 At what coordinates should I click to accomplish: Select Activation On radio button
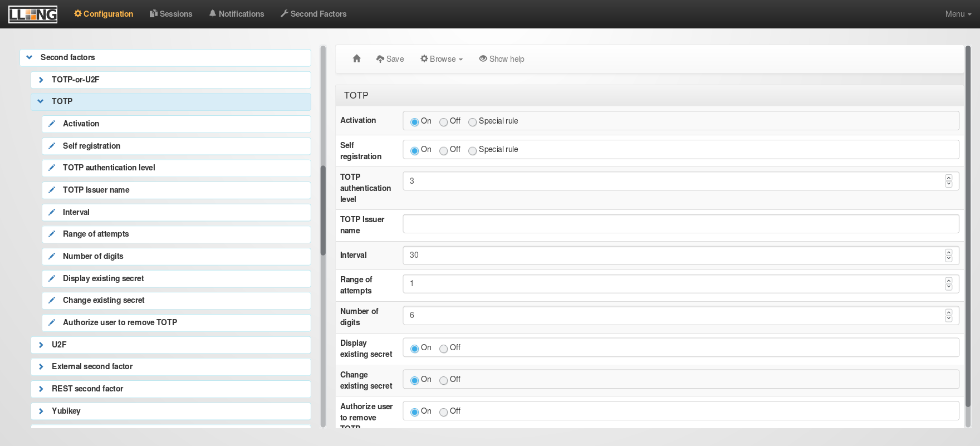point(414,122)
